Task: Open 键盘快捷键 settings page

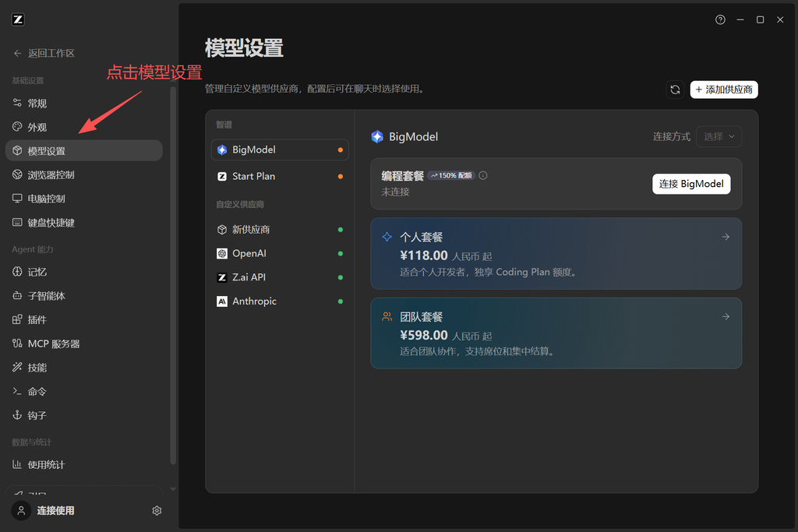Action: [84, 222]
